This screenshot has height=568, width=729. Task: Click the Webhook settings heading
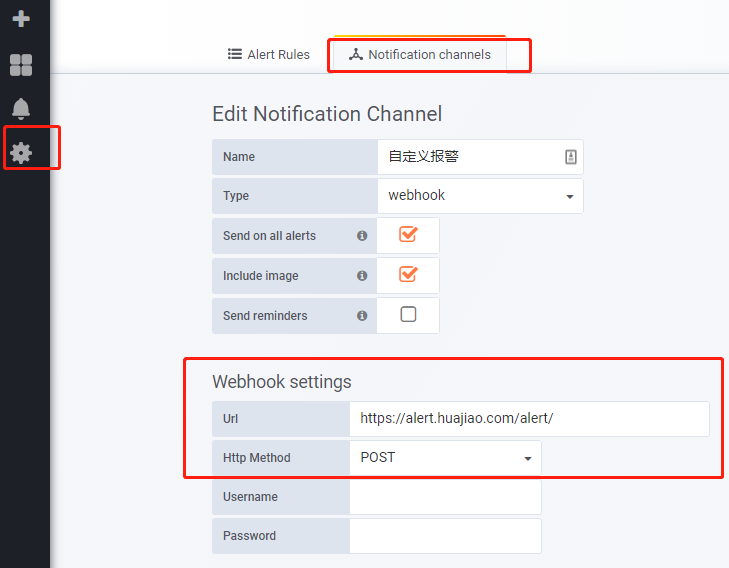click(x=282, y=382)
